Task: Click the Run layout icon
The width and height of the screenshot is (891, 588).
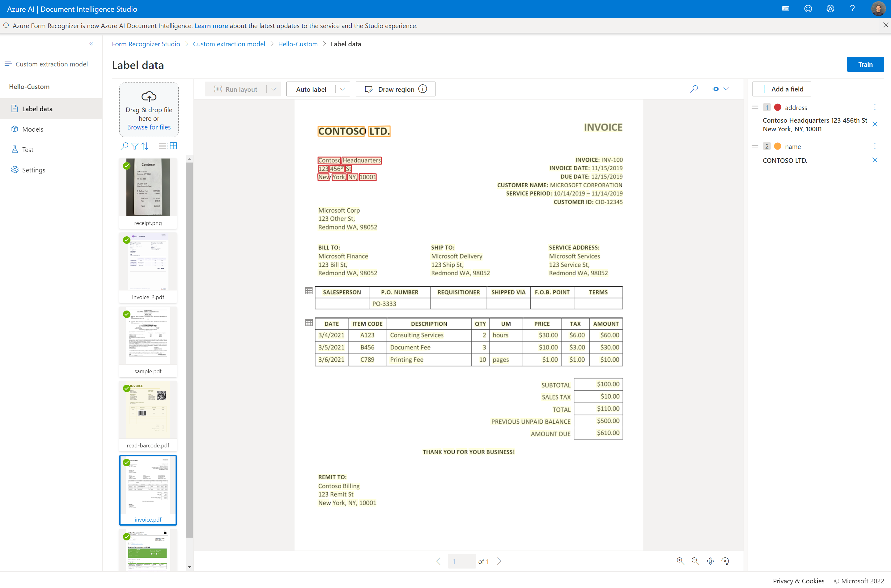Action: point(219,89)
